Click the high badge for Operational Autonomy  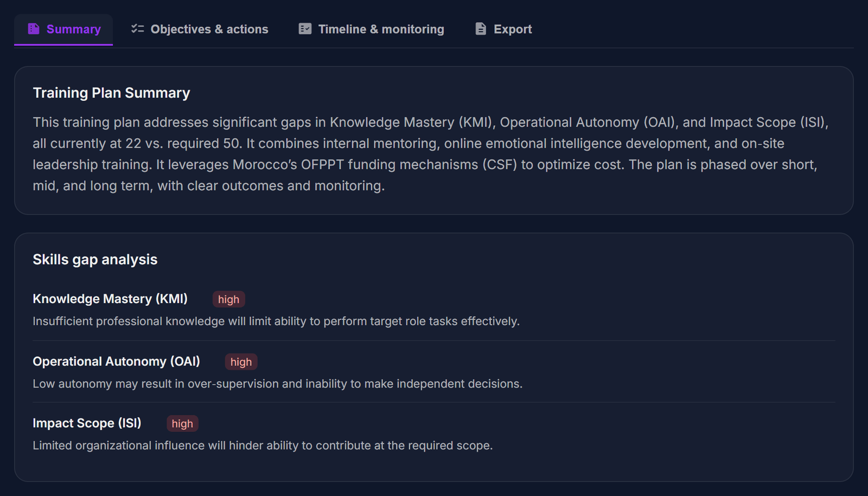[x=241, y=362]
